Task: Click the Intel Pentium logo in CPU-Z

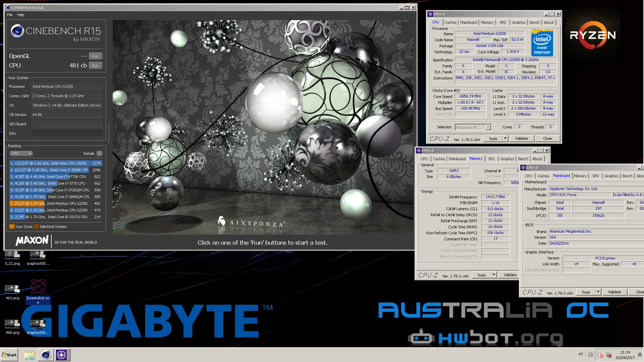Action: tap(542, 43)
